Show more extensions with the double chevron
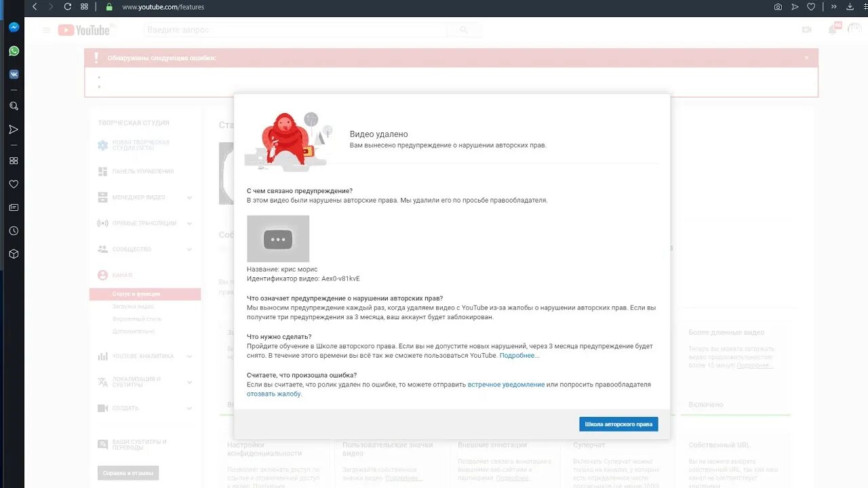Viewport: 868px width, 488px height. click(x=834, y=7)
